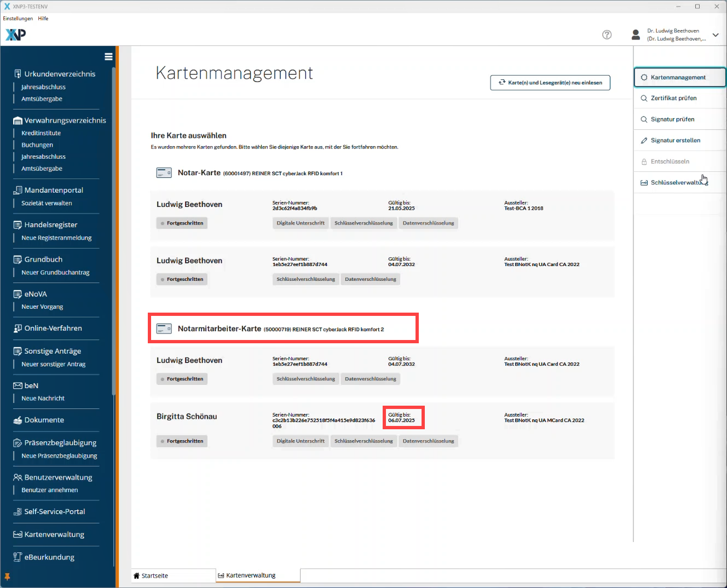
Task: Switch to the Startseite tab
Action: 174,575
